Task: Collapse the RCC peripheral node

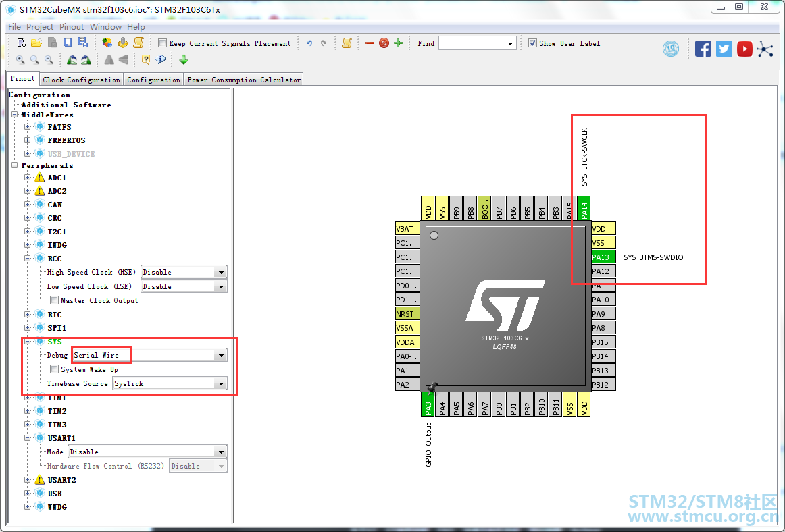Action: 28,259
